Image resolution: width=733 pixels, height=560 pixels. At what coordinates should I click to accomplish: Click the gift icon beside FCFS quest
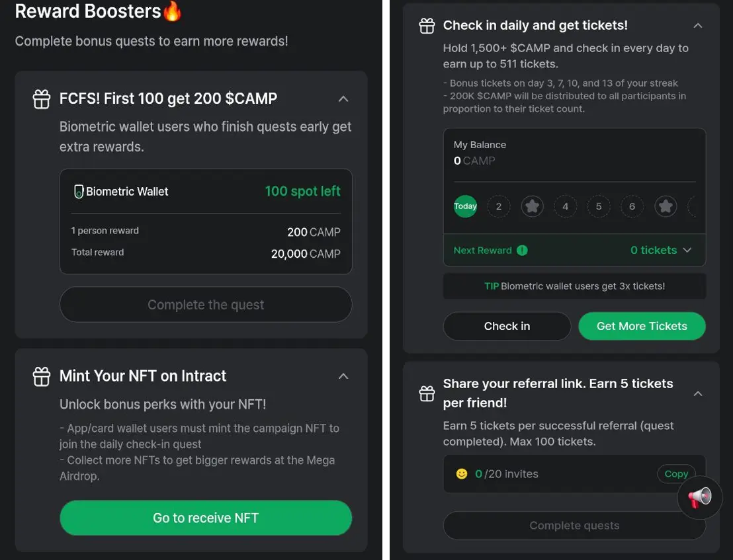(42, 99)
